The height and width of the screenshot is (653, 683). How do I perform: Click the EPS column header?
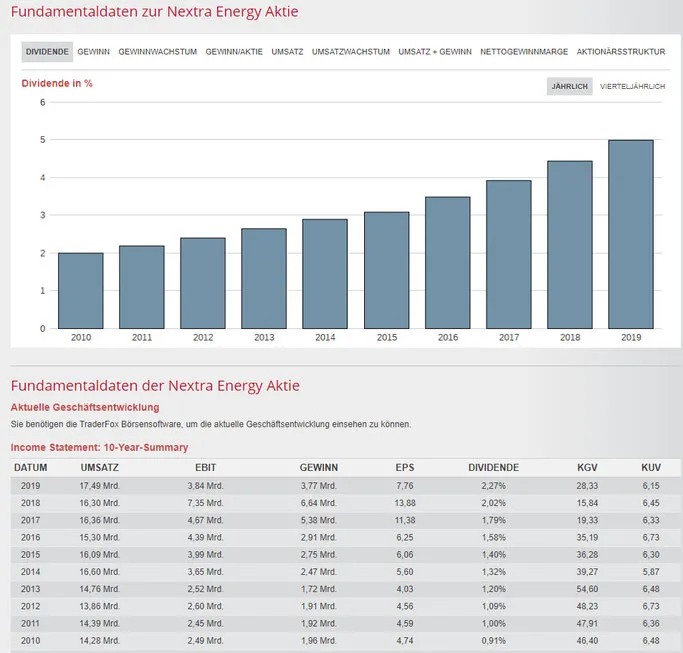click(405, 467)
